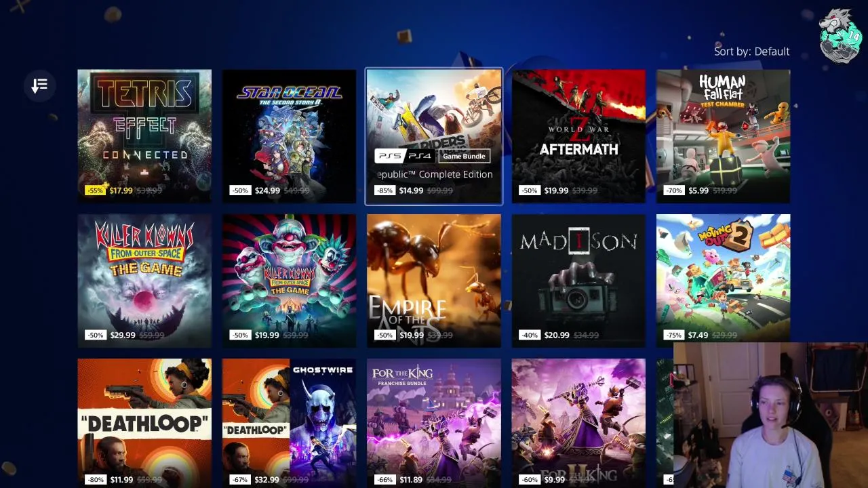The height and width of the screenshot is (488, 868).
Task: Click the $24.99 price on Star Ocean
Action: coord(267,190)
